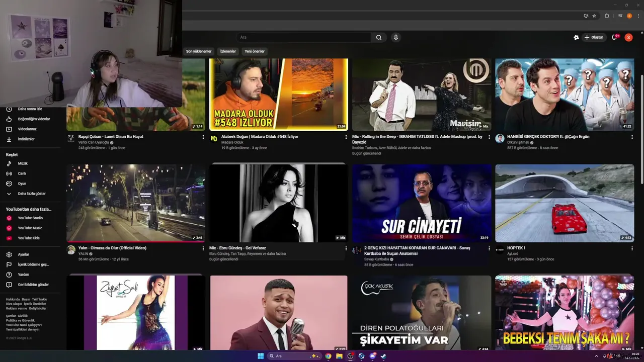Open Ataberk Doğan video title link
Screen dimensions: 644x362
[x=260, y=137]
